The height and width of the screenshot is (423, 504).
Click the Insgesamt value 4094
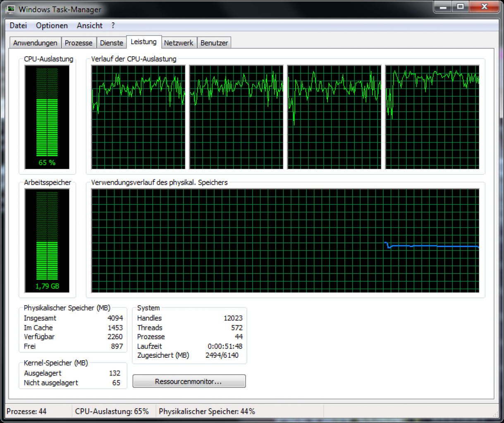pyautogui.click(x=115, y=318)
